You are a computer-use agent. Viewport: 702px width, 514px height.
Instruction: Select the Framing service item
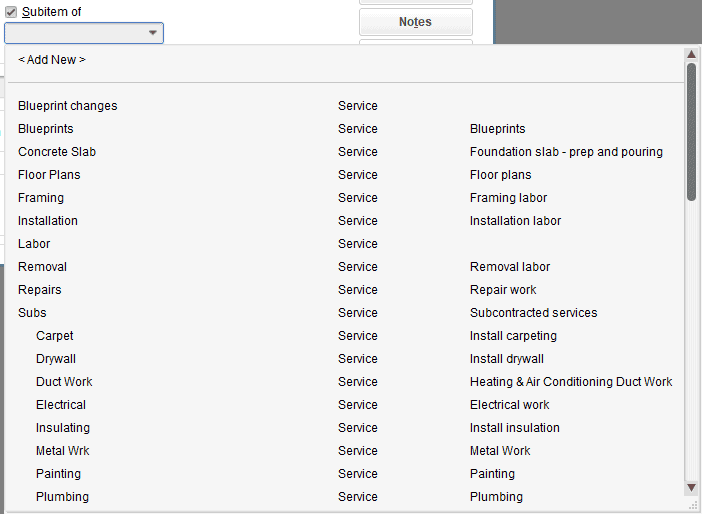pyautogui.click(x=41, y=197)
